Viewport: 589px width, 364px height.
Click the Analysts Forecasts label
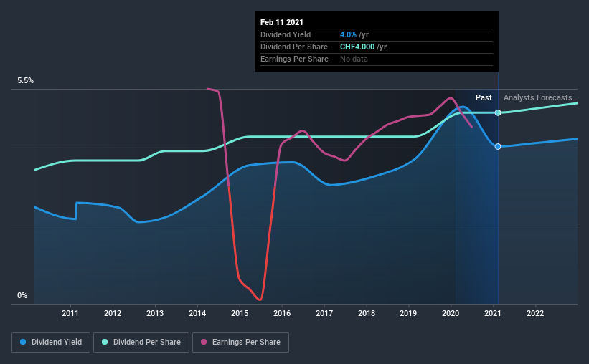coord(537,97)
